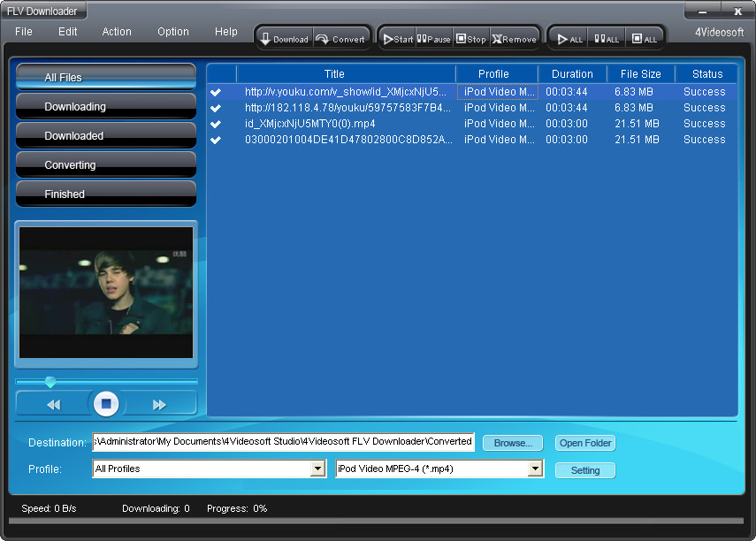This screenshot has height=541, width=756.
Task: Sort by the Status column header
Action: [706, 74]
